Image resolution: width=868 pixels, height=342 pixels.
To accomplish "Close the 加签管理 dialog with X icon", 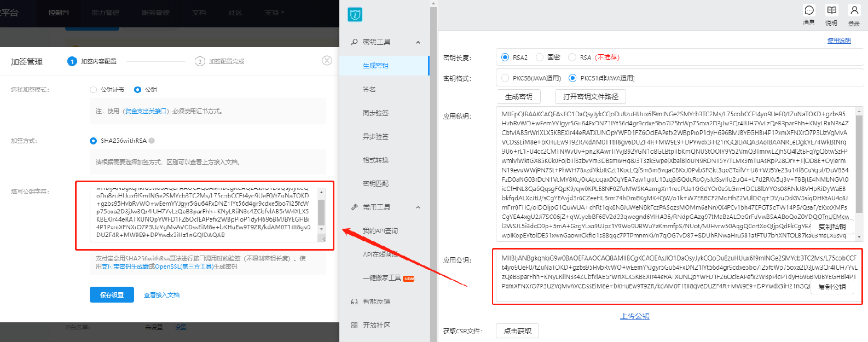I will (327, 61).
